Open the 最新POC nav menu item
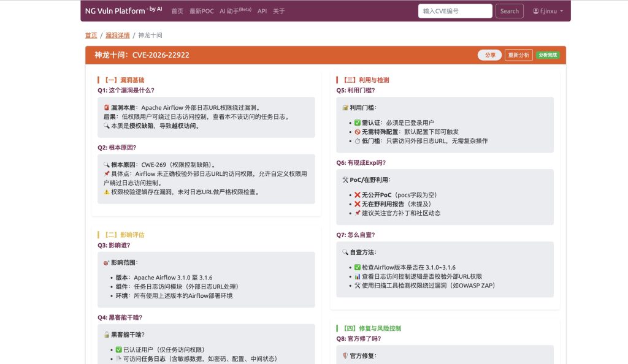This screenshot has height=364, width=628. pos(201,11)
